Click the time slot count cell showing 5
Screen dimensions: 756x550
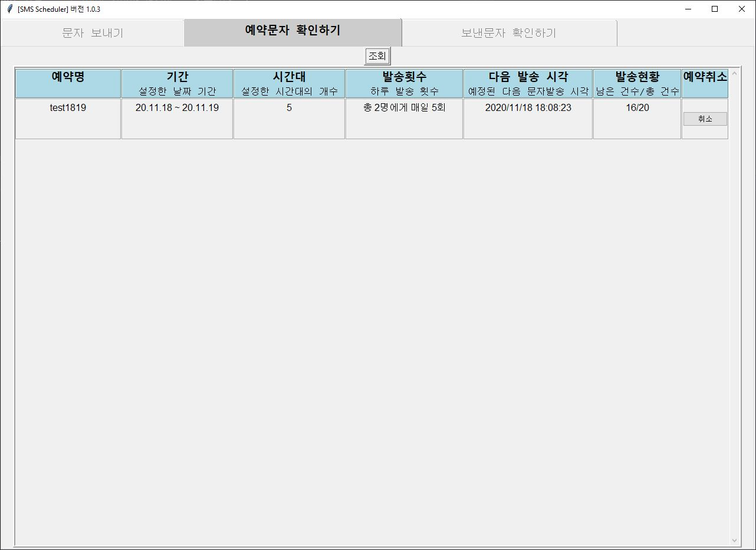pyautogui.click(x=289, y=119)
